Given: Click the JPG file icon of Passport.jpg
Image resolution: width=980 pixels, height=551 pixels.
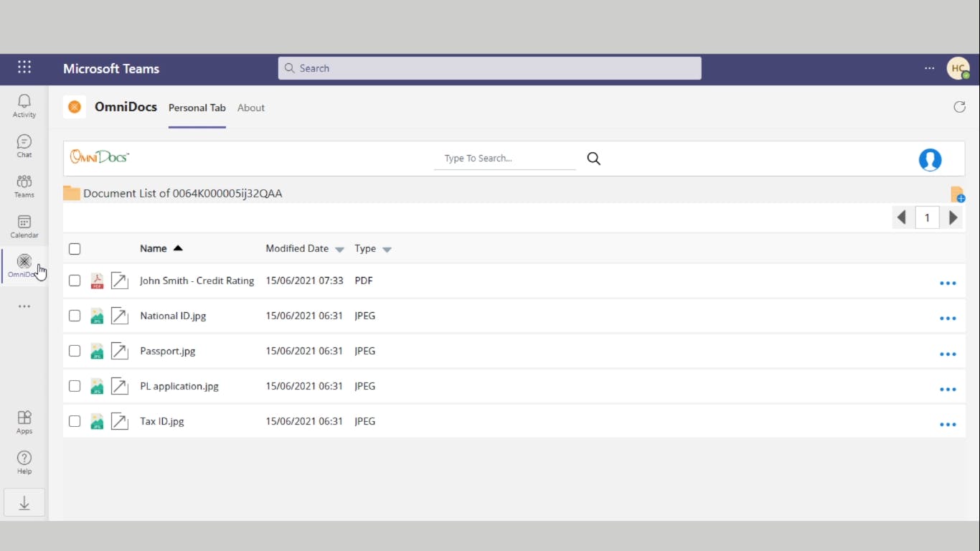Looking at the screenshot, I should (97, 351).
